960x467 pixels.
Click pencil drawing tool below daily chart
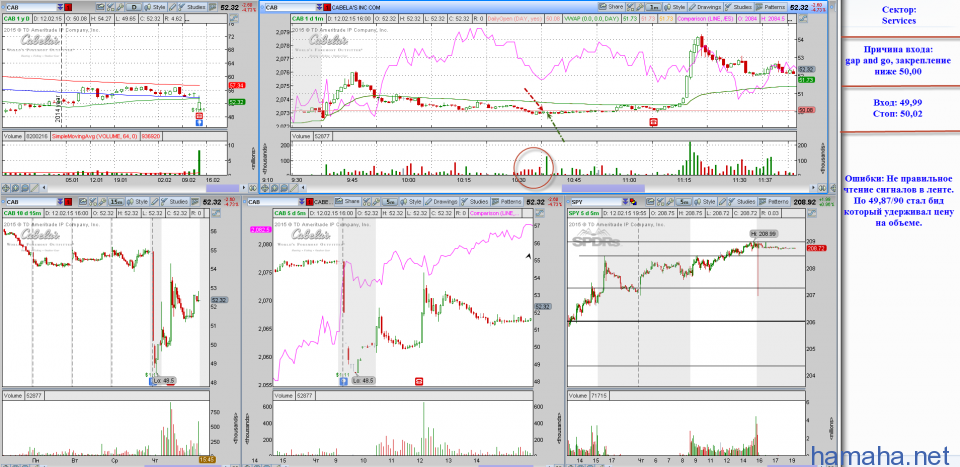(x=34, y=188)
